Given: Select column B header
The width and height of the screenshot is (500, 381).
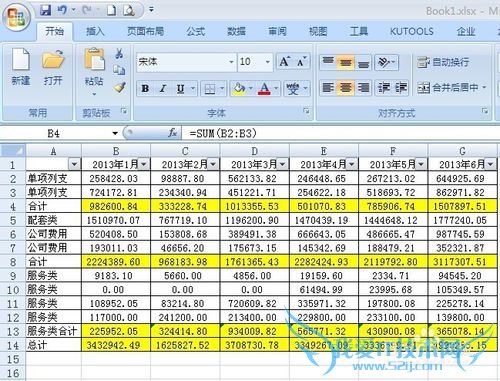Looking at the screenshot, I should 116,151.
